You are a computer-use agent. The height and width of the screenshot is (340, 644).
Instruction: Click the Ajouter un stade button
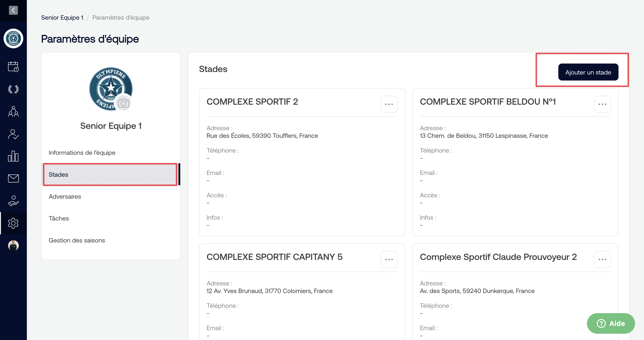coord(588,72)
